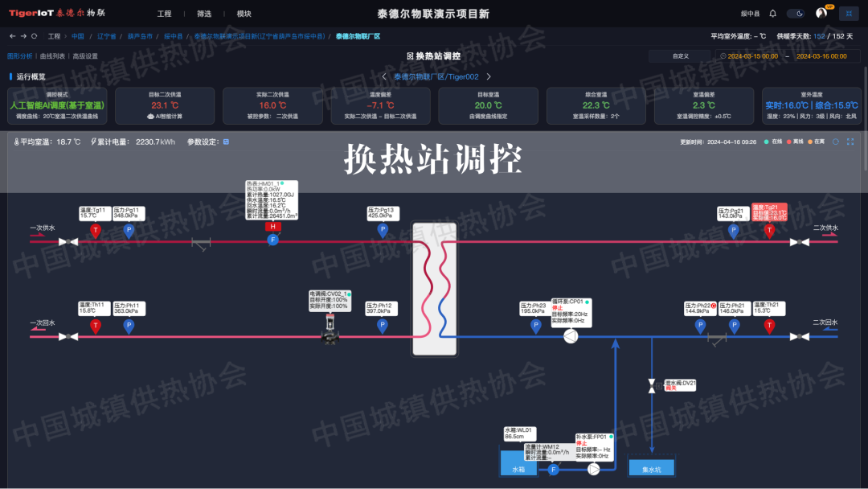868x489 pixels.
Task: Click the reload icon beside navigation arrows
Action: click(x=35, y=36)
